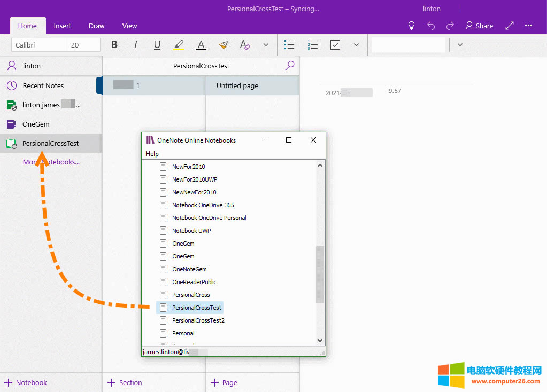Image resolution: width=547 pixels, height=392 pixels.
Task: Open the Calibri font selector
Action: click(38, 45)
